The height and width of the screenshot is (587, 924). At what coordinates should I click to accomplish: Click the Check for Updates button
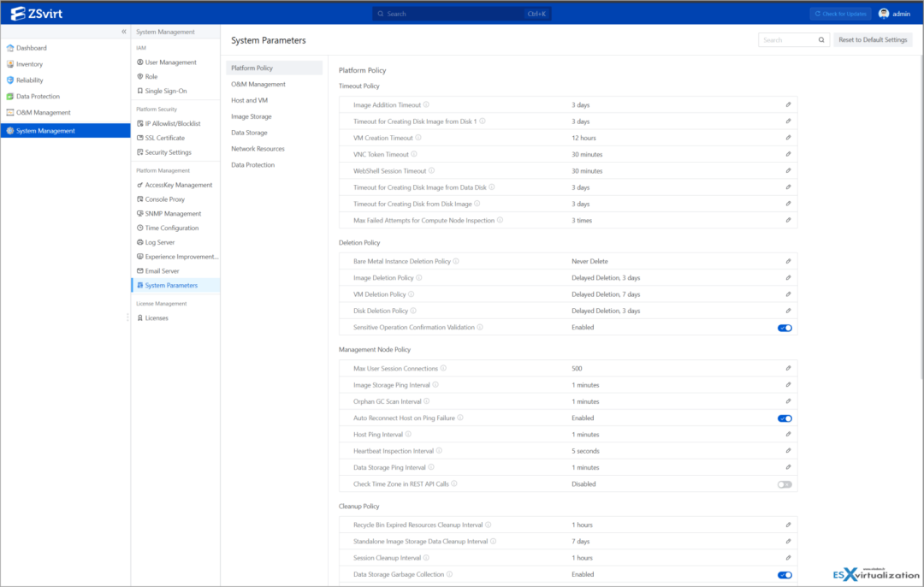tap(840, 14)
